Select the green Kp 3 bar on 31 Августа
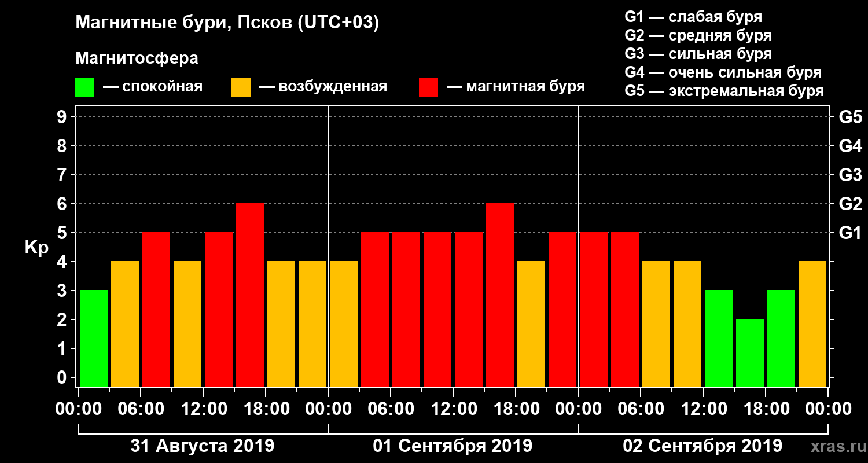 (94, 338)
